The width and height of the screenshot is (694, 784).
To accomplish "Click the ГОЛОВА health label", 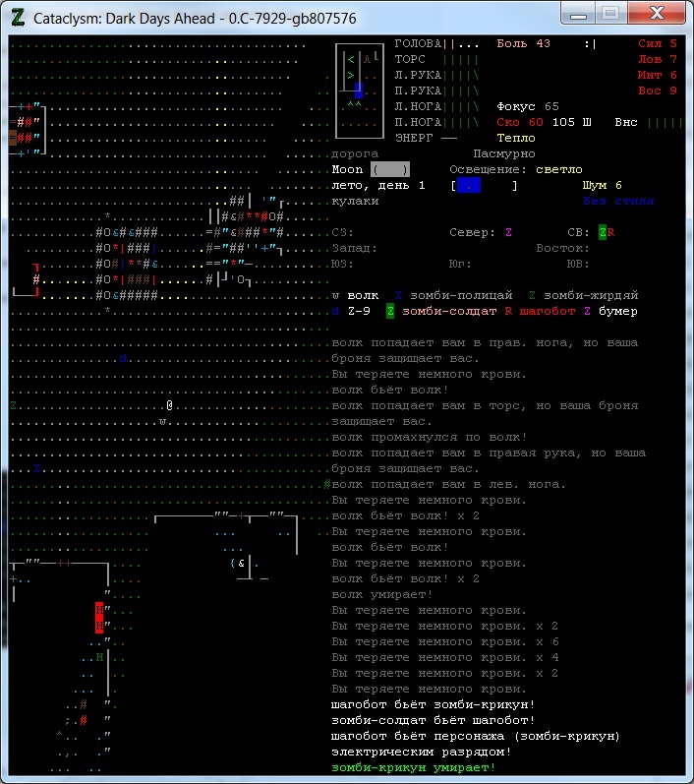I will coord(418,43).
